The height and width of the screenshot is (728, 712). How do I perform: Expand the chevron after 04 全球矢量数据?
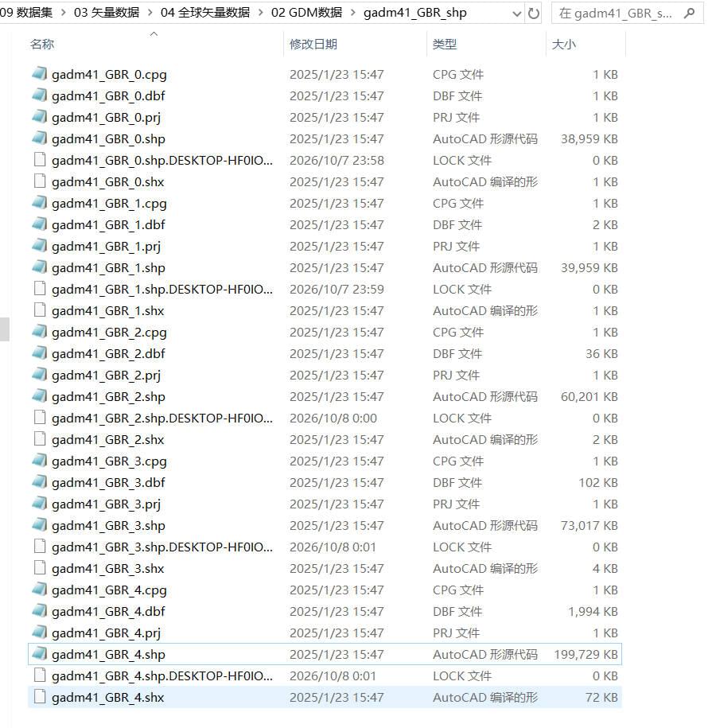pyautogui.click(x=260, y=13)
